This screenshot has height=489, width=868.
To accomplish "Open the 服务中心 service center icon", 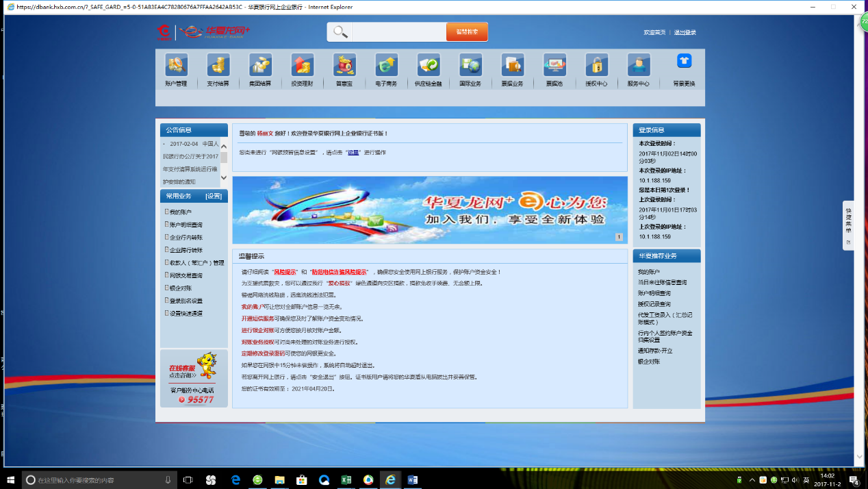I will (639, 65).
